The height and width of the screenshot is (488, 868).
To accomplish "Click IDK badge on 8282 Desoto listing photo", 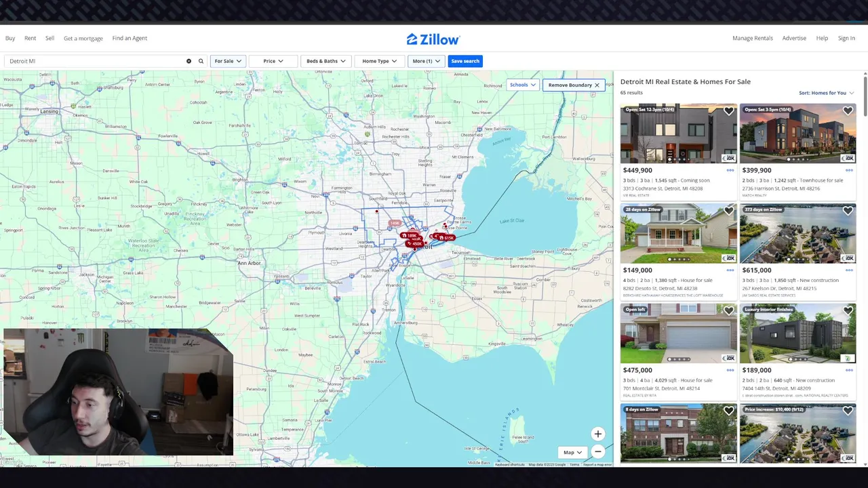I will [x=729, y=258].
